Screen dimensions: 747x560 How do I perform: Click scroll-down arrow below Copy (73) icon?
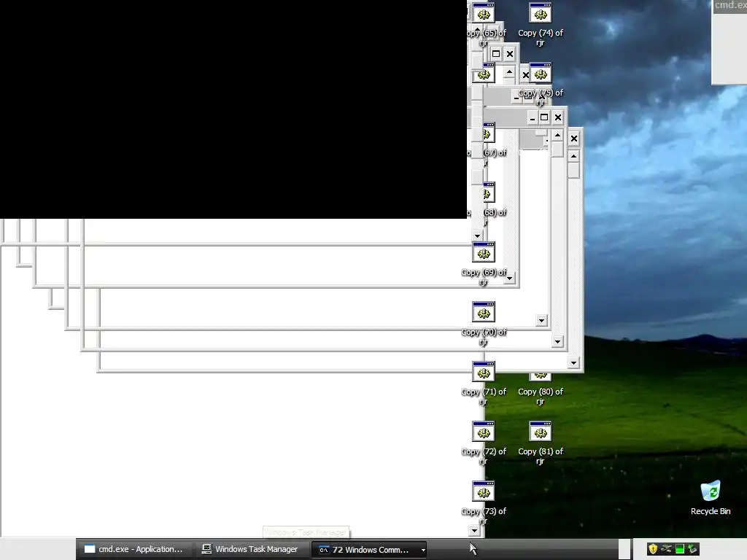pyautogui.click(x=474, y=531)
